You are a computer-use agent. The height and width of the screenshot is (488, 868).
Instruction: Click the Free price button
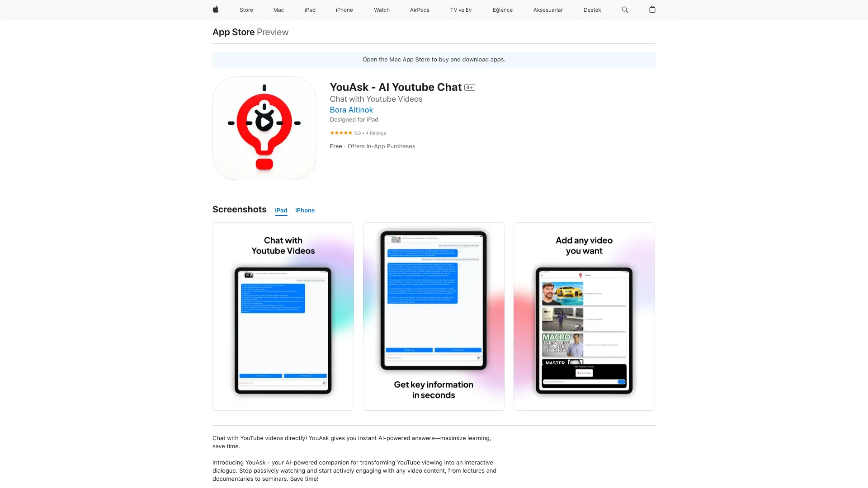pos(335,146)
